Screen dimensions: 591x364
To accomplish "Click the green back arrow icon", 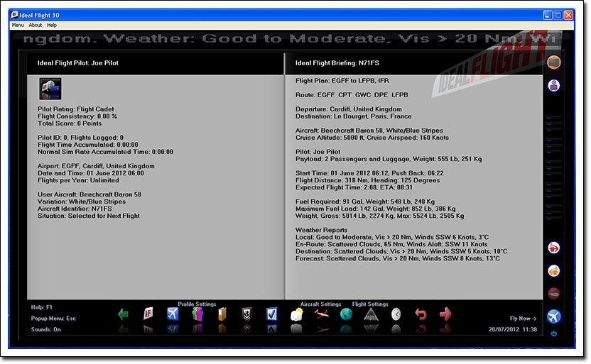I will (124, 314).
